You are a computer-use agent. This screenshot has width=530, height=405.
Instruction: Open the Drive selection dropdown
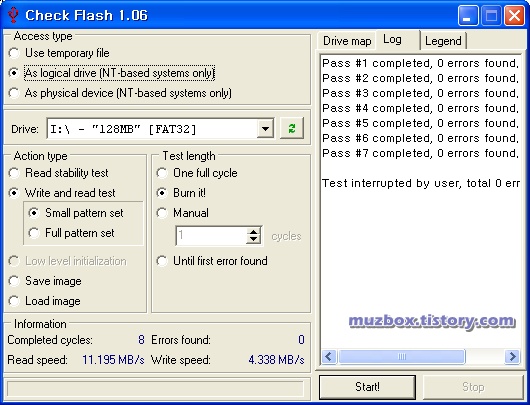pyautogui.click(x=265, y=128)
